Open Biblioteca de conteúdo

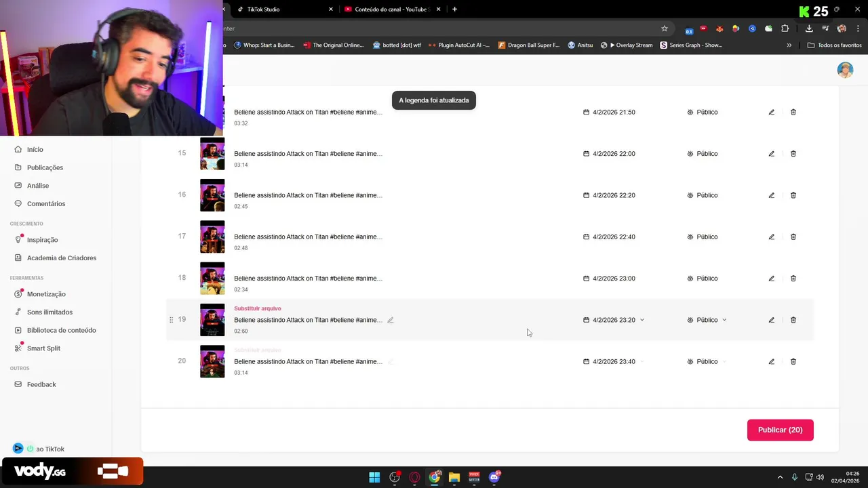55,330
